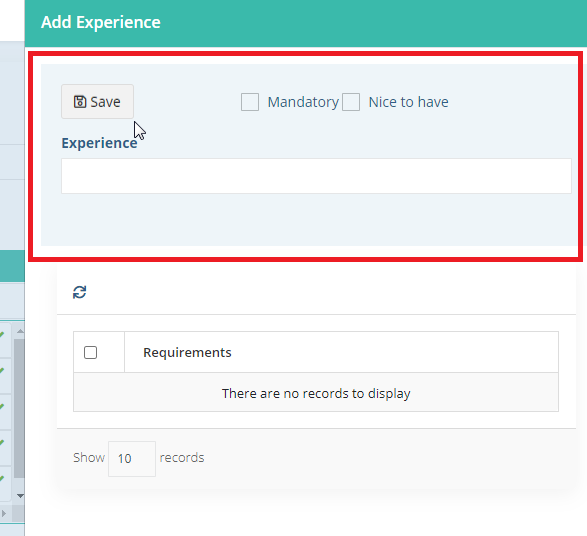Check the select-all box in Requirements header
Image resolution: width=587 pixels, height=536 pixels.
91,353
